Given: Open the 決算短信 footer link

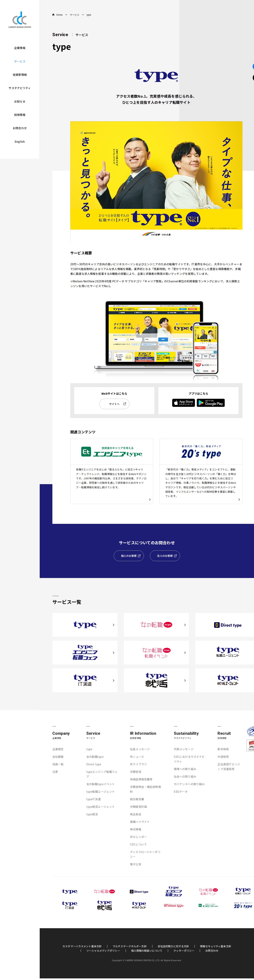Looking at the screenshot, I should click(x=136, y=772).
